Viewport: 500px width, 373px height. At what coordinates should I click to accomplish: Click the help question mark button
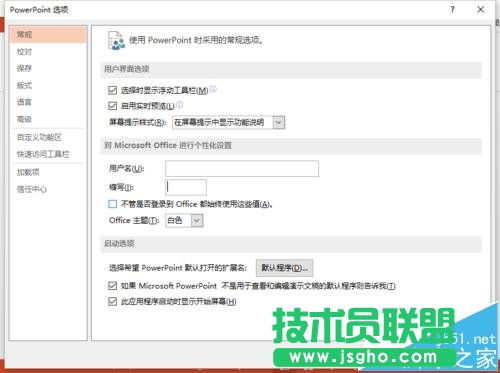tap(452, 9)
